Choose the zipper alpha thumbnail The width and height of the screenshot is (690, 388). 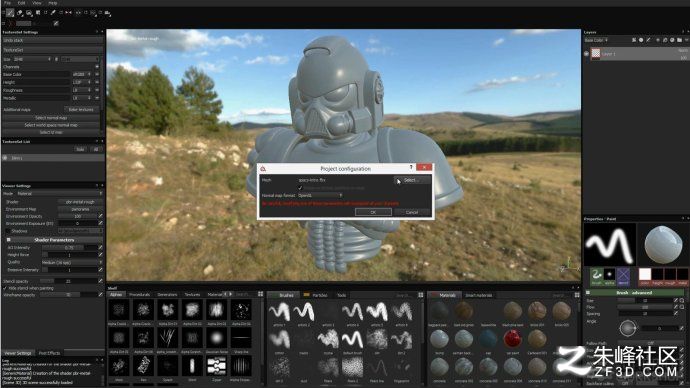tap(216, 366)
